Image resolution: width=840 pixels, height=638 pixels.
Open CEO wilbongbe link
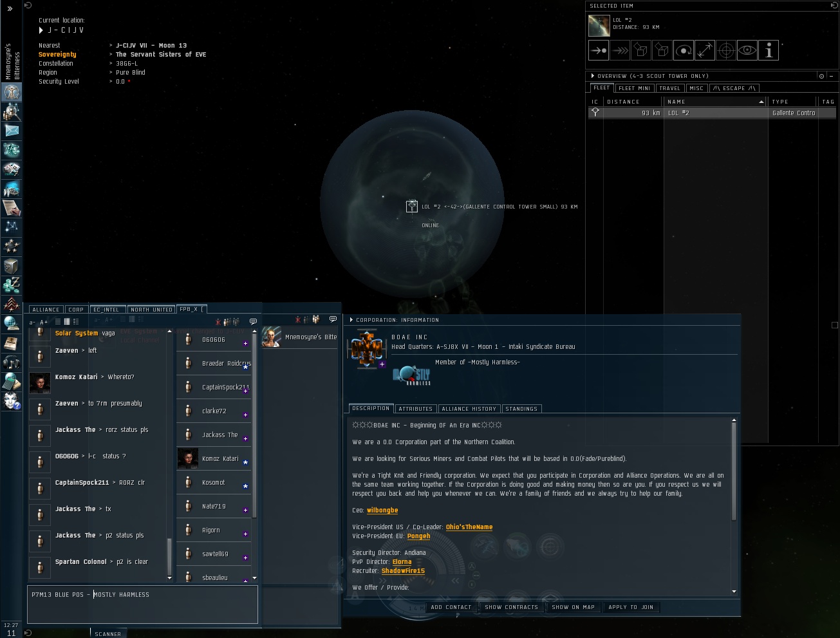382,511
